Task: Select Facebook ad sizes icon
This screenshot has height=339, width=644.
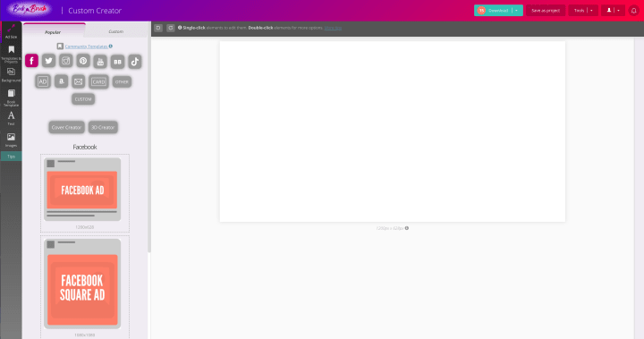Action: pyautogui.click(x=31, y=61)
